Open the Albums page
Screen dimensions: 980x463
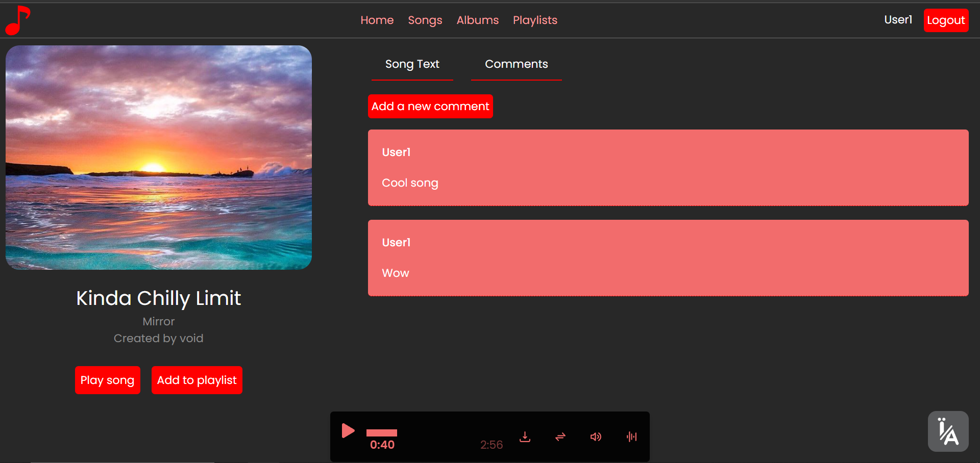(477, 20)
